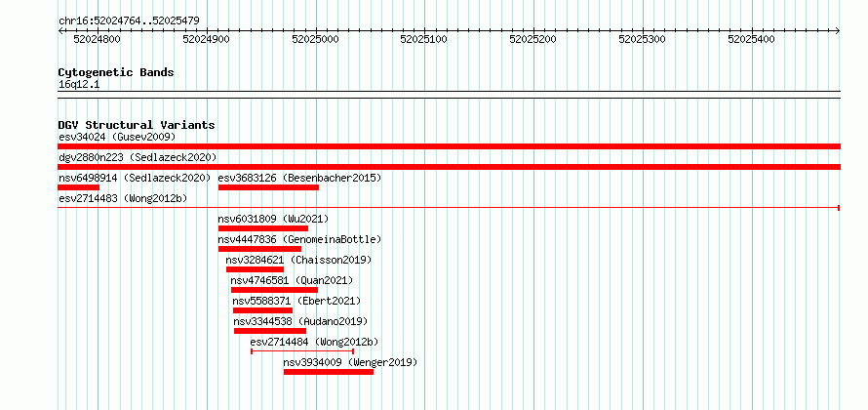Click the nsv3344538 (Audano2019) label

click(300, 321)
